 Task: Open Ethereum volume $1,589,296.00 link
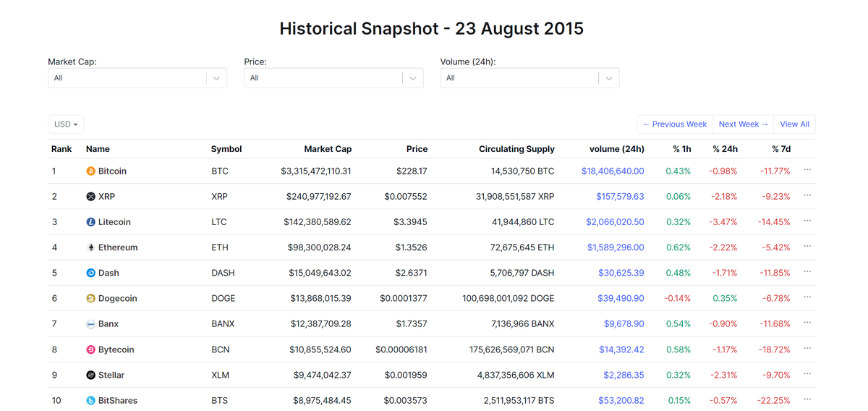pos(616,247)
